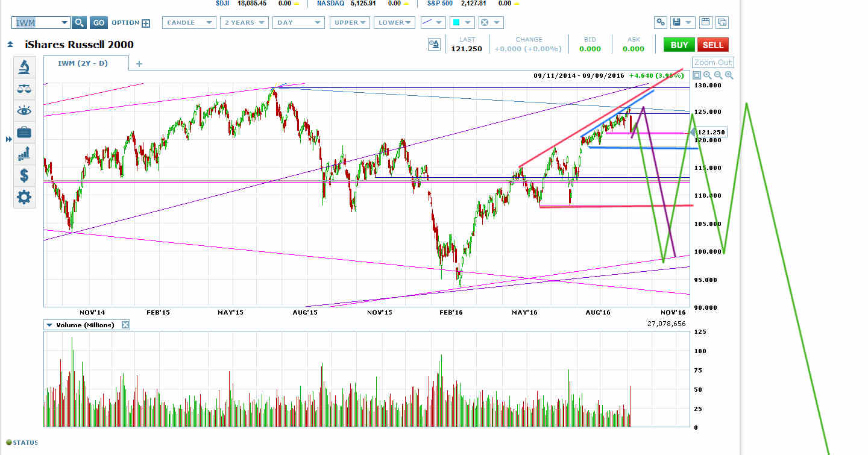Collapse the iShares Russell 2000 header arrow
Viewport: 868px width, 455px height.
coord(10,45)
